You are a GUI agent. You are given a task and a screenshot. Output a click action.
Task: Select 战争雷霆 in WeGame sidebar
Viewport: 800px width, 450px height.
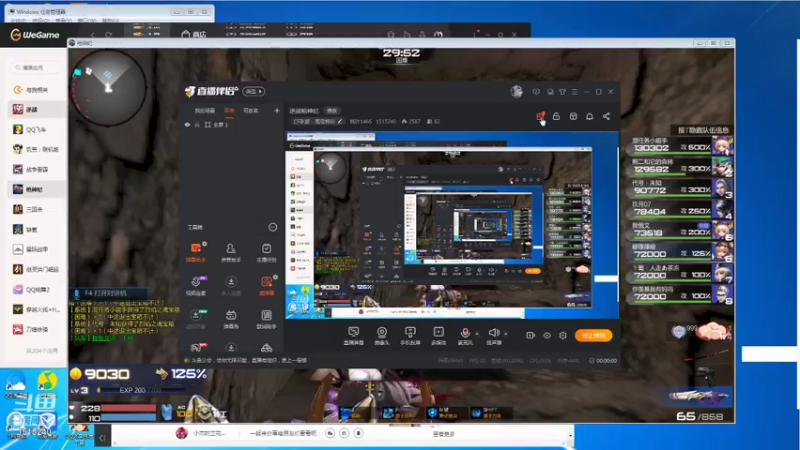pyautogui.click(x=37, y=169)
